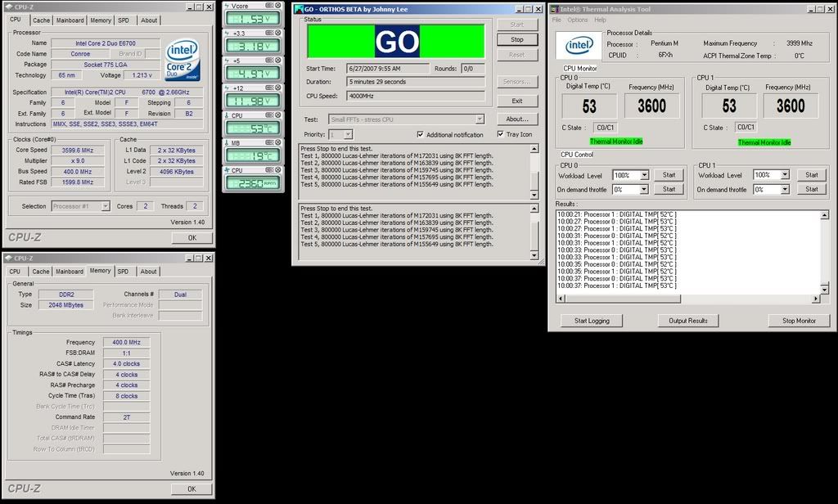Open config icon on +12 widget
Screen dimensions: 838x504
click(x=269, y=88)
